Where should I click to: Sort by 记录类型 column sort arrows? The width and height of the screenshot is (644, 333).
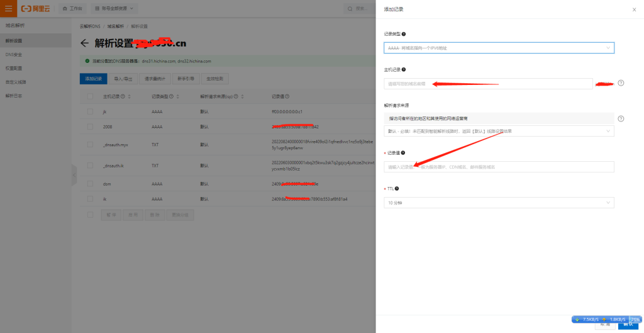point(178,96)
